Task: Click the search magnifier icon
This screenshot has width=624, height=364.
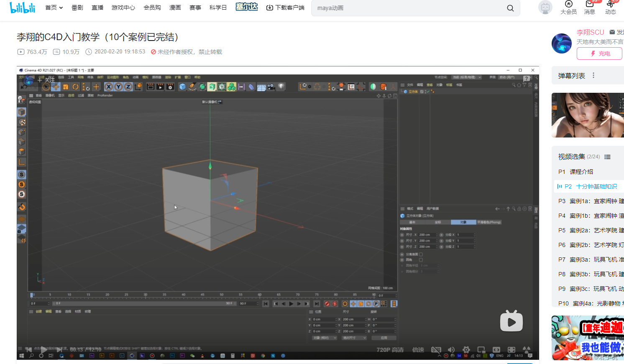Action: click(510, 8)
